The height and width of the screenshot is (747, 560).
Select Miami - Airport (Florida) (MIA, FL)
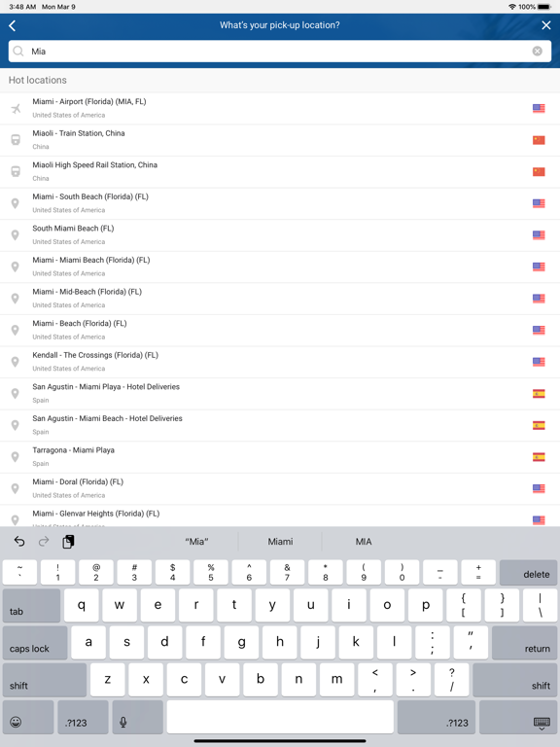coord(280,108)
